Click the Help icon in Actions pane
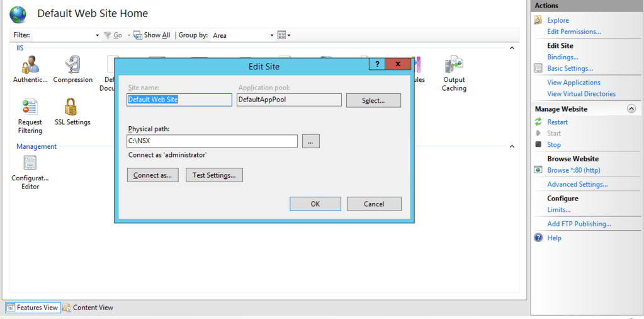 tap(538, 238)
